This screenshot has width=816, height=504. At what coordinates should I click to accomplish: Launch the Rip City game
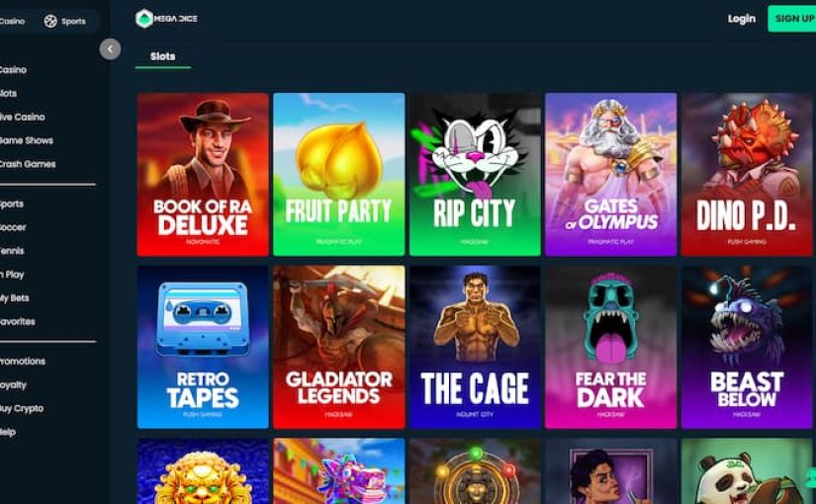click(475, 174)
